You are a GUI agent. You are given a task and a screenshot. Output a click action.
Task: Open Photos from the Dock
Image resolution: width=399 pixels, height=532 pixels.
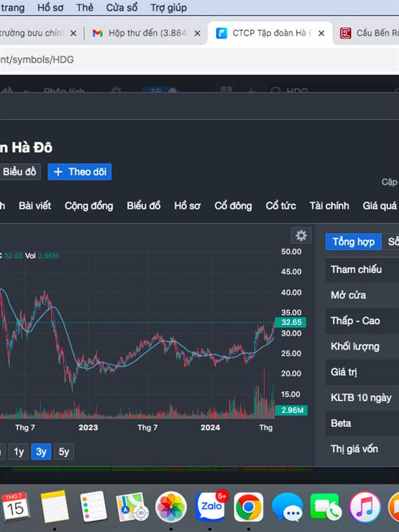click(171, 507)
